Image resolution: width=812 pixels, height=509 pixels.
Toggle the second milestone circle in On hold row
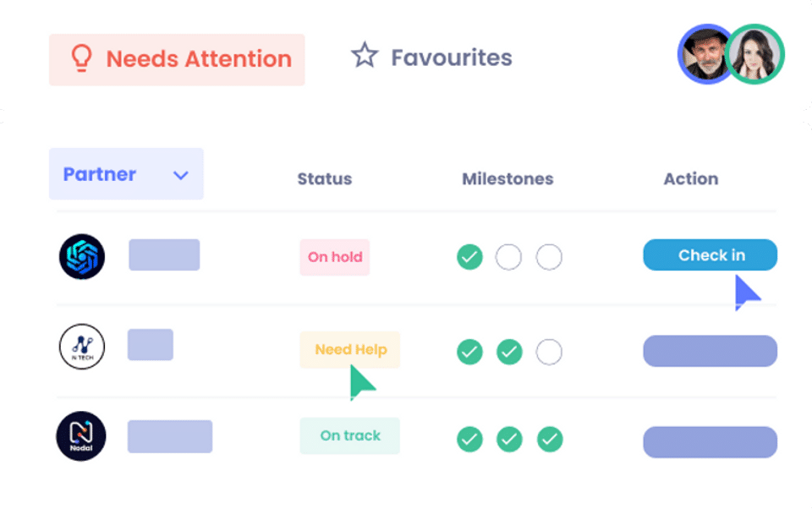508,257
